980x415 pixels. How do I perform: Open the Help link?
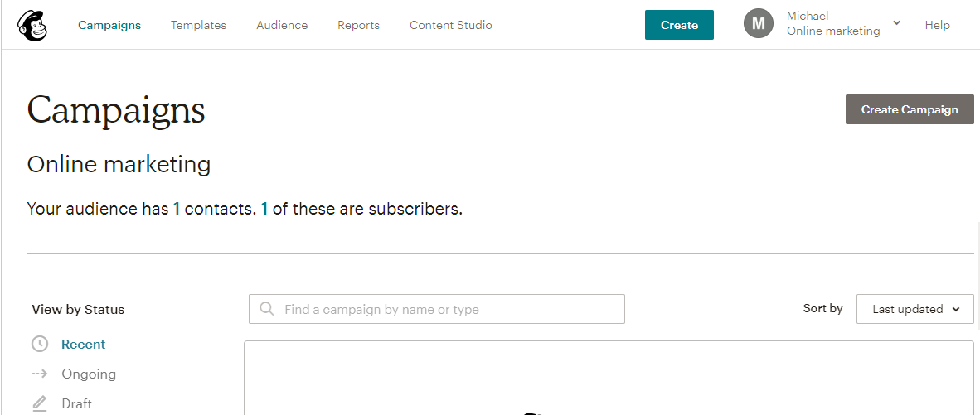tap(937, 25)
